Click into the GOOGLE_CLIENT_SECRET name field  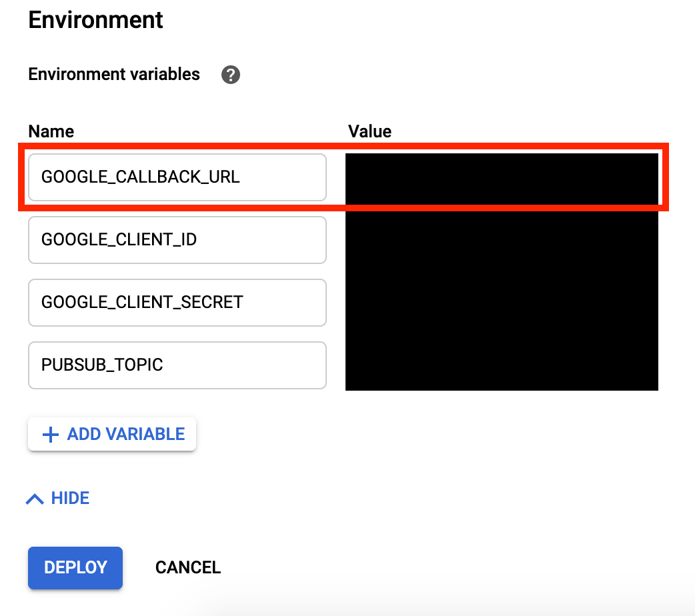click(x=177, y=302)
